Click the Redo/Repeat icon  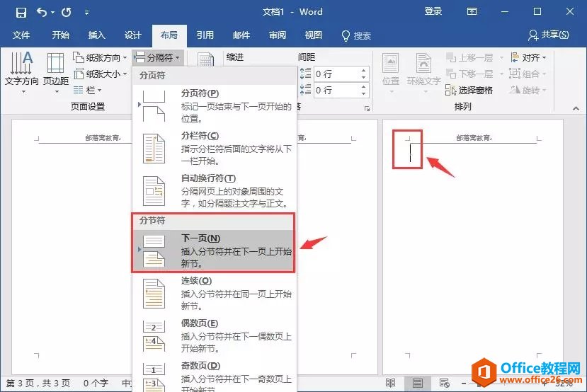[67, 12]
